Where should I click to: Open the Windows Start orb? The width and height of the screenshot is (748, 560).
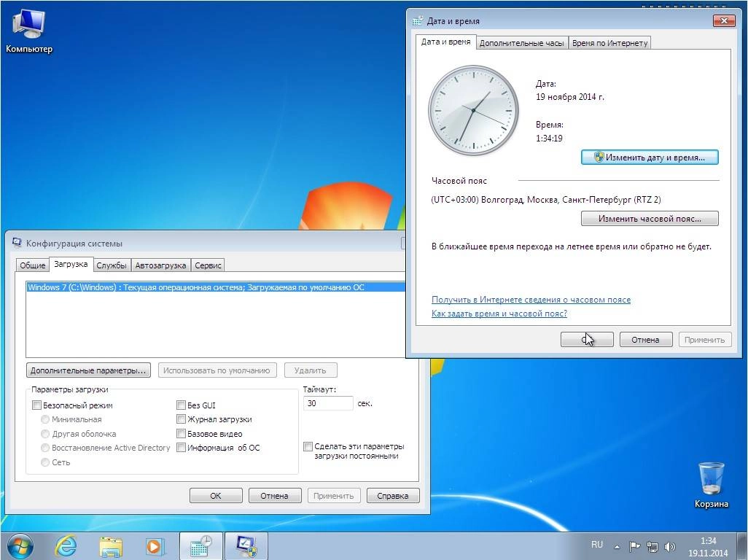pyautogui.click(x=20, y=546)
